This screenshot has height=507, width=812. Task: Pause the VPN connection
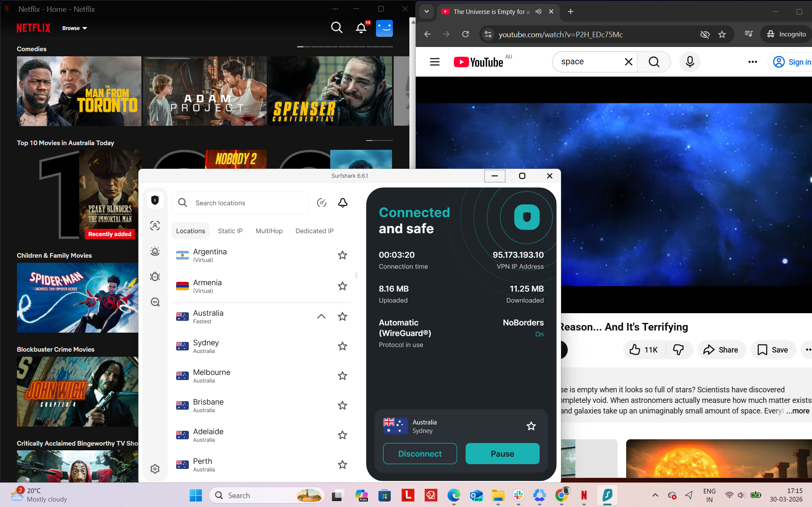[502, 453]
